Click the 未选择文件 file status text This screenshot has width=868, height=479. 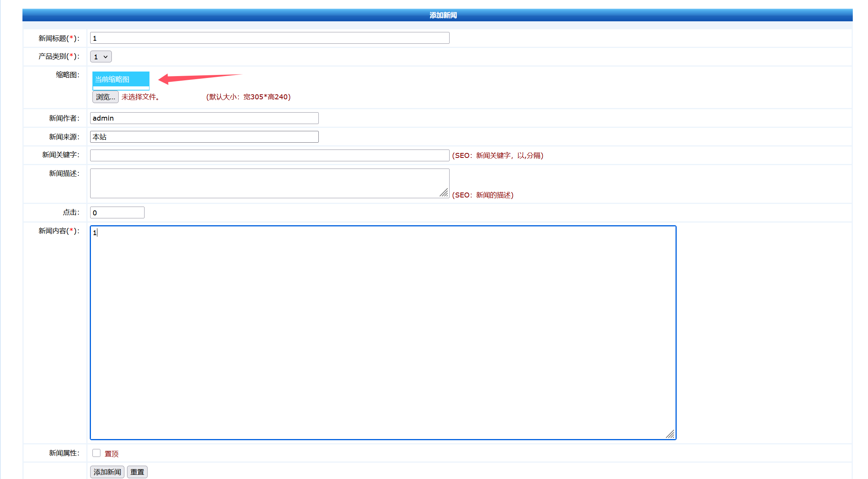(x=140, y=97)
